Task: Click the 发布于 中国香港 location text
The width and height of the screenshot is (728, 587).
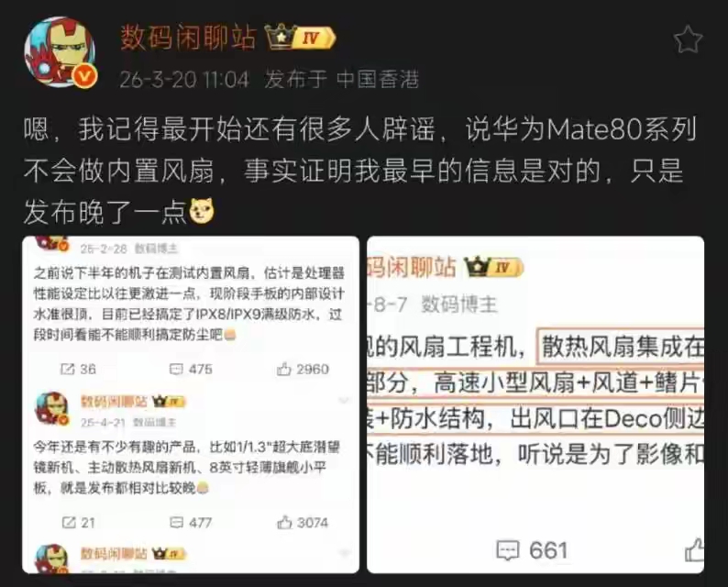Action: pyautogui.click(x=341, y=80)
